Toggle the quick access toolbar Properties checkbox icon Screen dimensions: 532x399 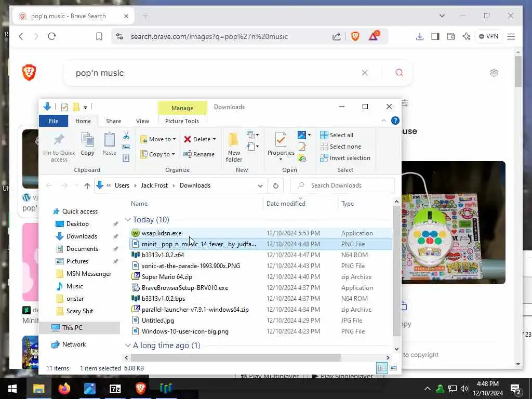point(64,107)
